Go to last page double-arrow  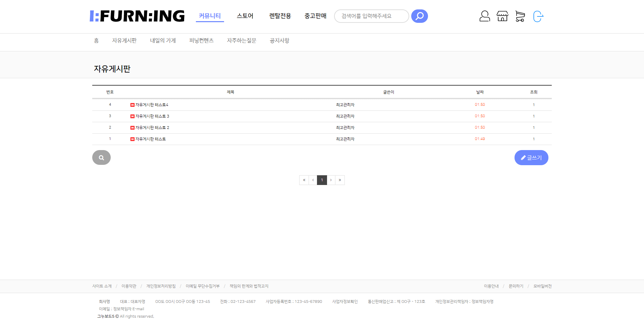[x=340, y=180]
